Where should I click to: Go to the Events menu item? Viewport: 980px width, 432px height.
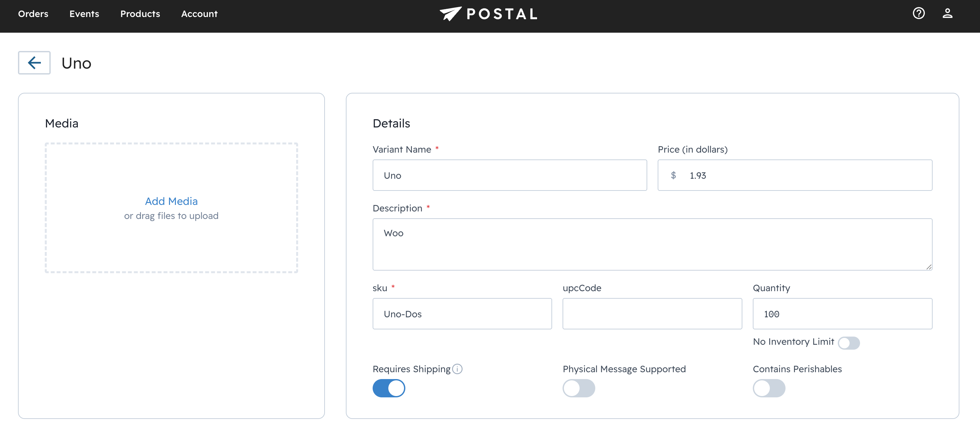tap(84, 14)
